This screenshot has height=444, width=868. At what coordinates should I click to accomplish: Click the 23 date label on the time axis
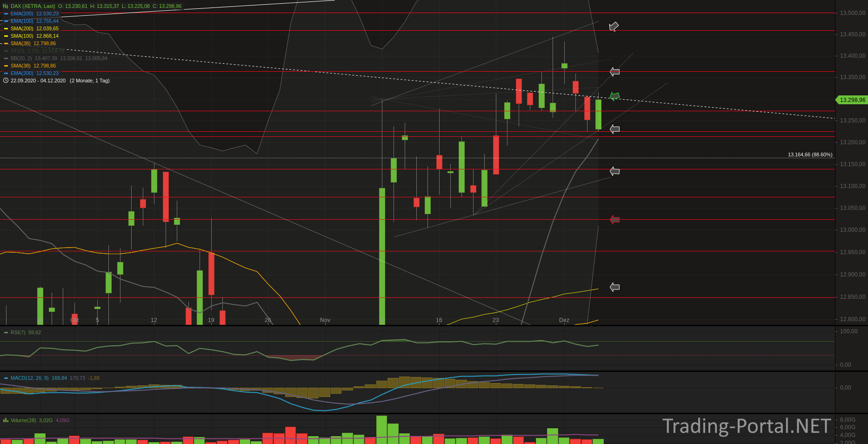[496, 320]
